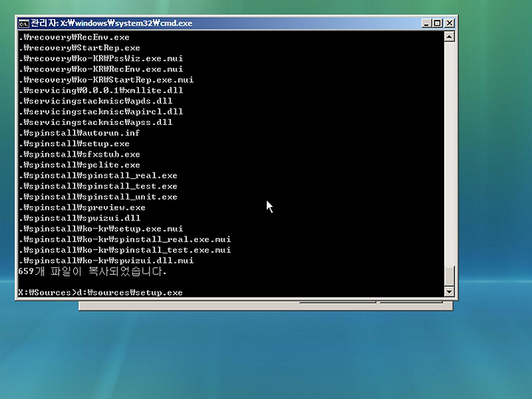The height and width of the screenshot is (399, 532).
Task: Click the scrollbar down arrow
Action: coord(449,291)
